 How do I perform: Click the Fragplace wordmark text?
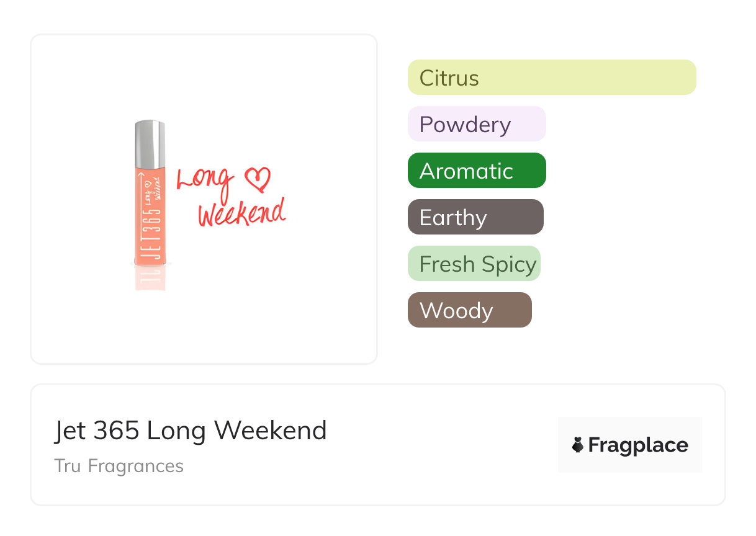click(638, 445)
